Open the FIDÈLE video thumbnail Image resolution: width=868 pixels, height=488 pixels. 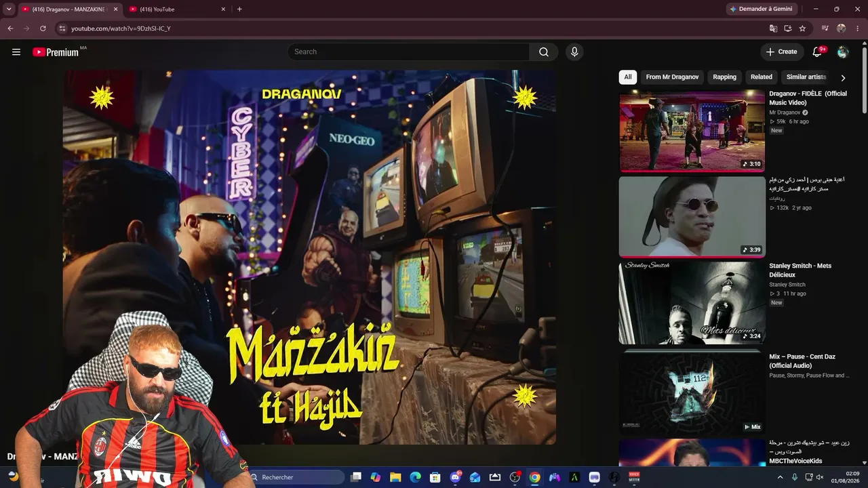pos(692,131)
